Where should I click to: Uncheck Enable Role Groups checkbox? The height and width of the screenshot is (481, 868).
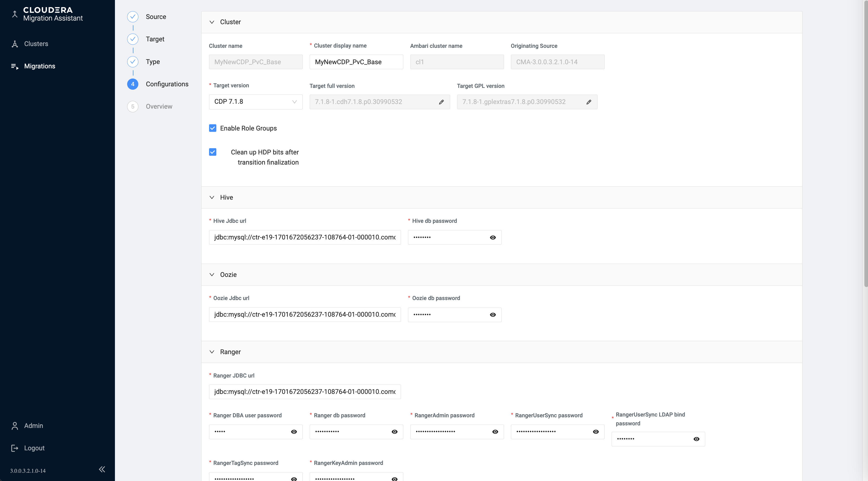coord(213,128)
